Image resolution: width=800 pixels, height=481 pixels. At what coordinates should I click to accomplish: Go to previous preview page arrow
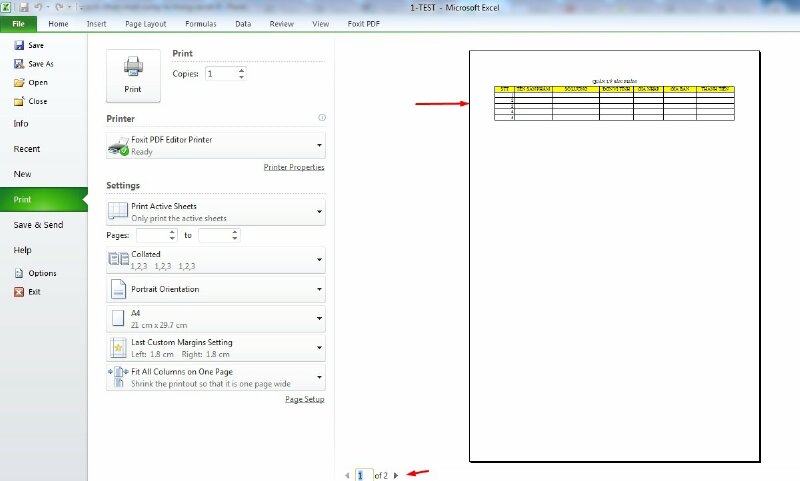point(347,475)
